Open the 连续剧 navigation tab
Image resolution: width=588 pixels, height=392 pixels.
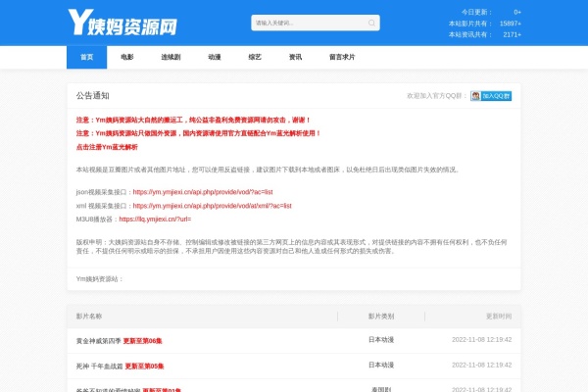(171, 57)
